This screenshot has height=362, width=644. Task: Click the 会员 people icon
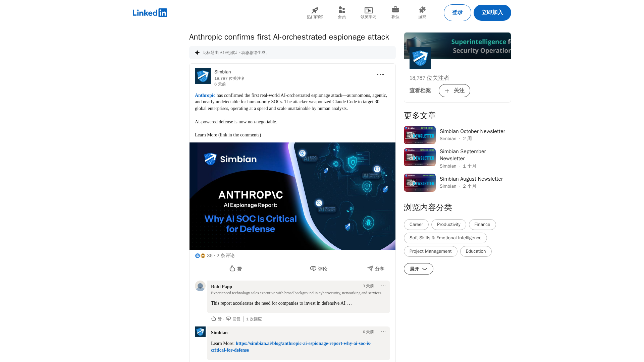[x=341, y=10]
